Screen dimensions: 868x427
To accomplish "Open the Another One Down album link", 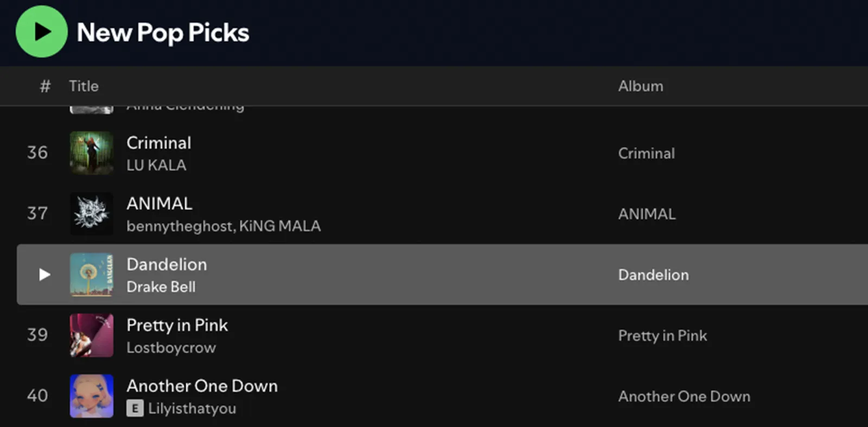I will 684,397.
